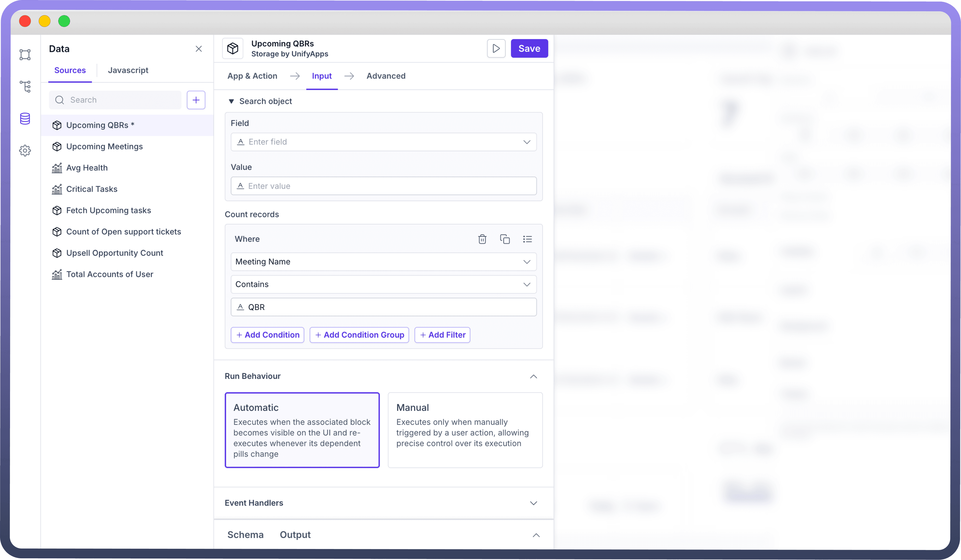
Task: Select the Manual run behaviour option
Action: (x=465, y=430)
